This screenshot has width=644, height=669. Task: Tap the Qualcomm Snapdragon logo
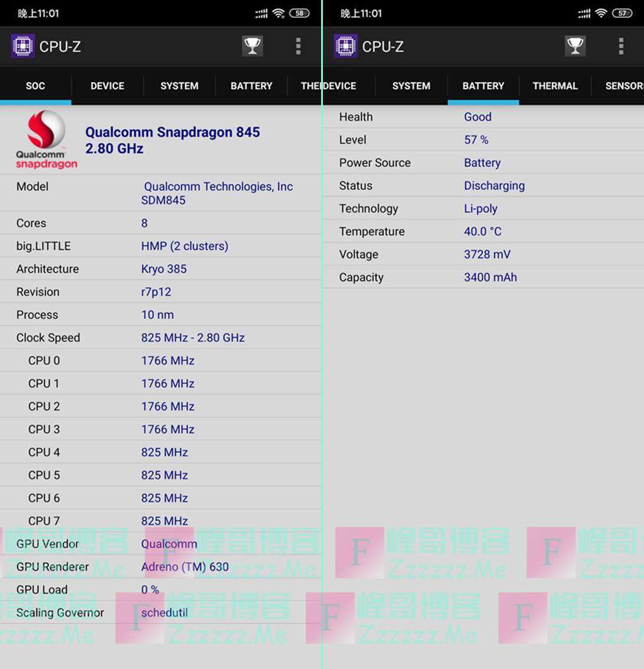[46, 140]
